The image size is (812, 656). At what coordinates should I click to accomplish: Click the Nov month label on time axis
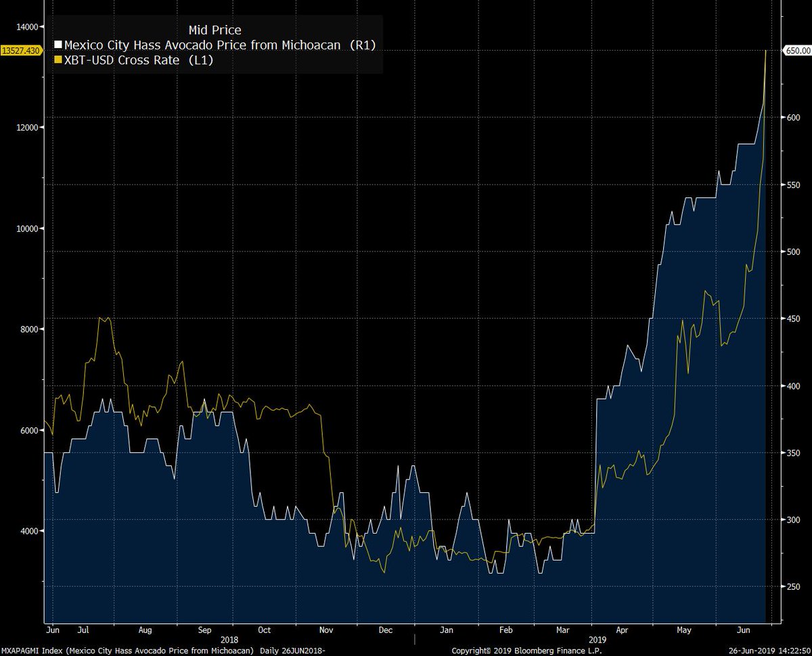point(325,630)
